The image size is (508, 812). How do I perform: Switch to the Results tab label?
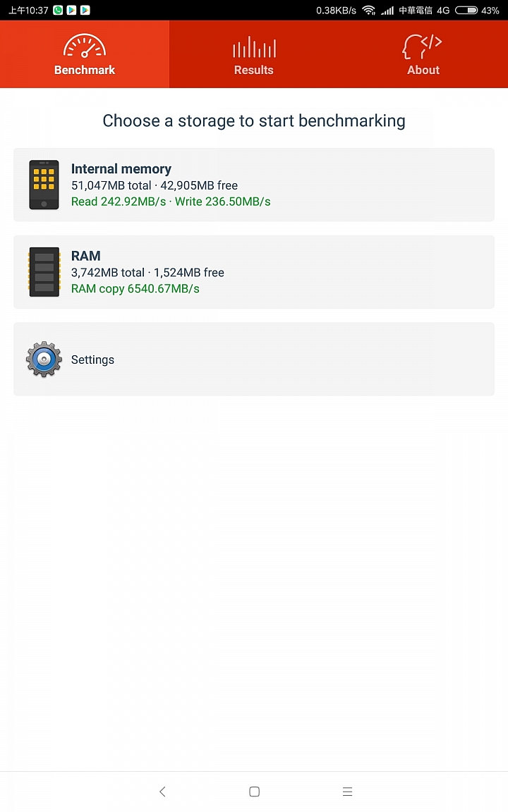pos(254,70)
